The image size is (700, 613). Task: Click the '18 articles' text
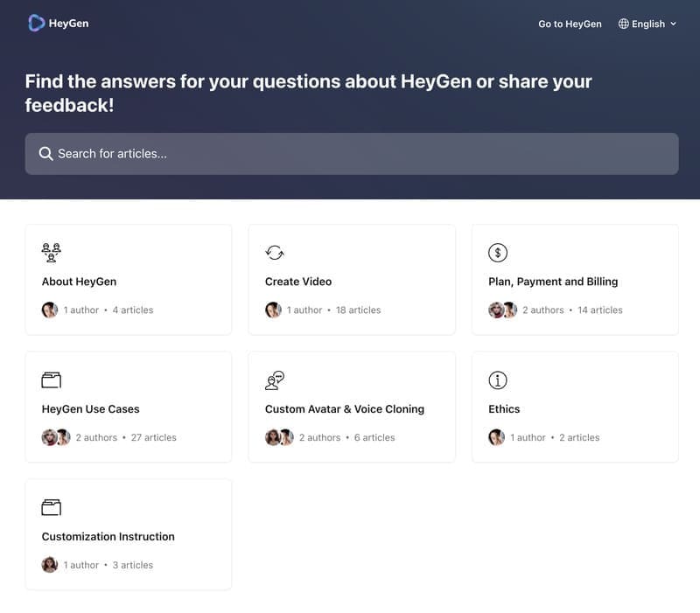[x=358, y=310]
